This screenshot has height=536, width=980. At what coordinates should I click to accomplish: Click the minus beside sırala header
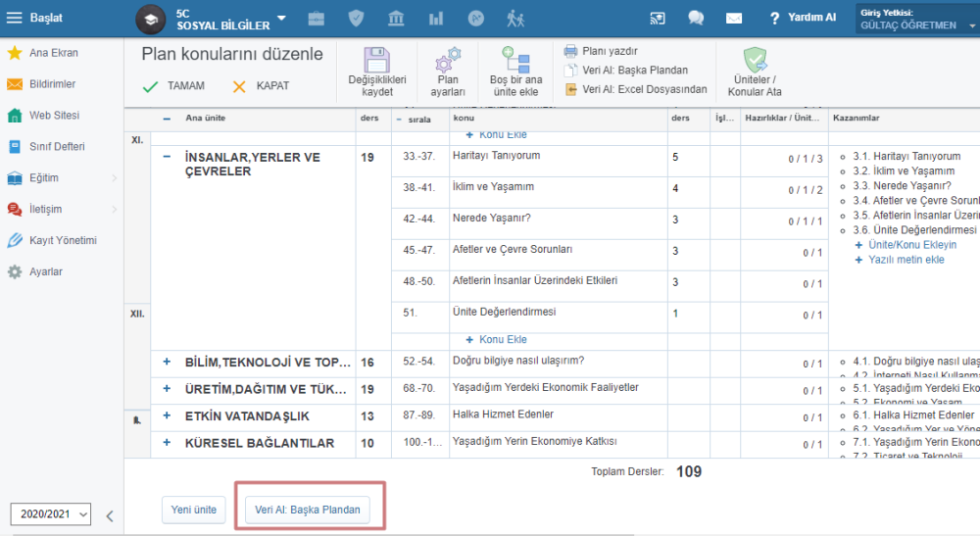click(400, 120)
